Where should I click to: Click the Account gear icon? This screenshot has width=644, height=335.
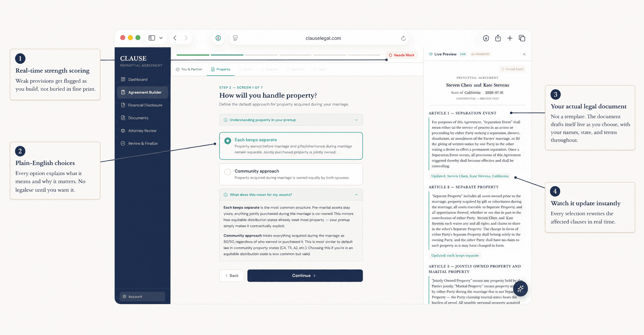[124, 296]
